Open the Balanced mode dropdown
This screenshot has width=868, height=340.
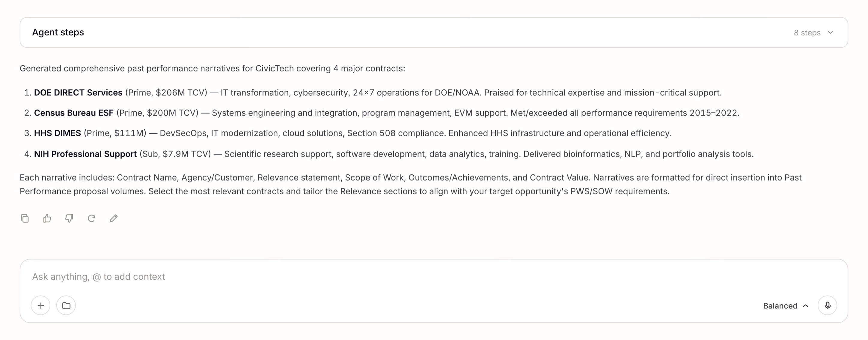pyautogui.click(x=786, y=306)
